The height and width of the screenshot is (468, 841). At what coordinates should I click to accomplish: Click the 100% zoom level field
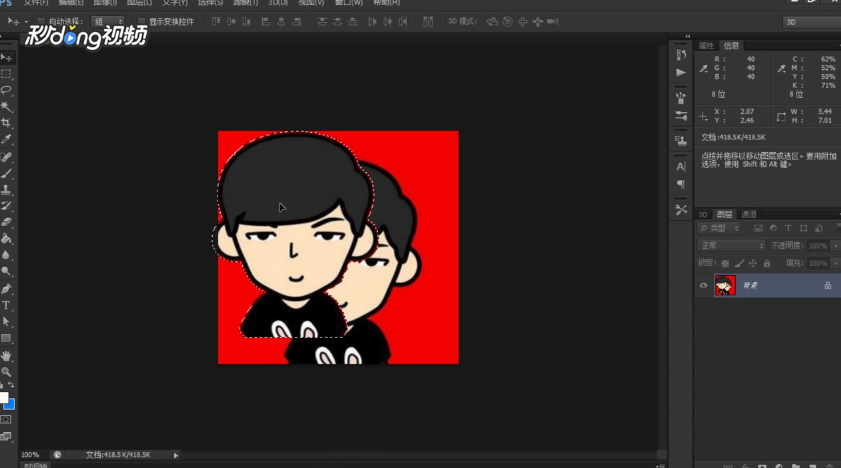(x=31, y=455)
